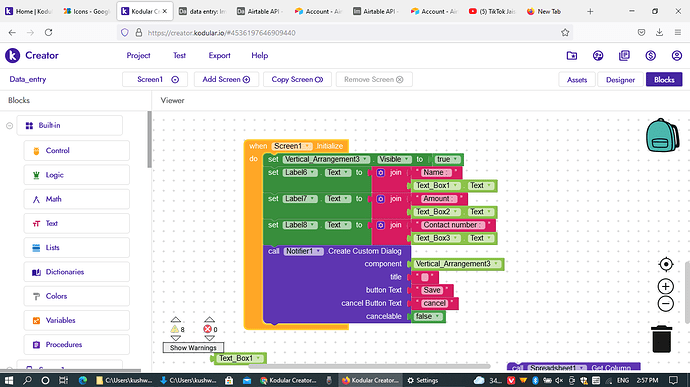Open the library docs icon in header

[624, 55]
